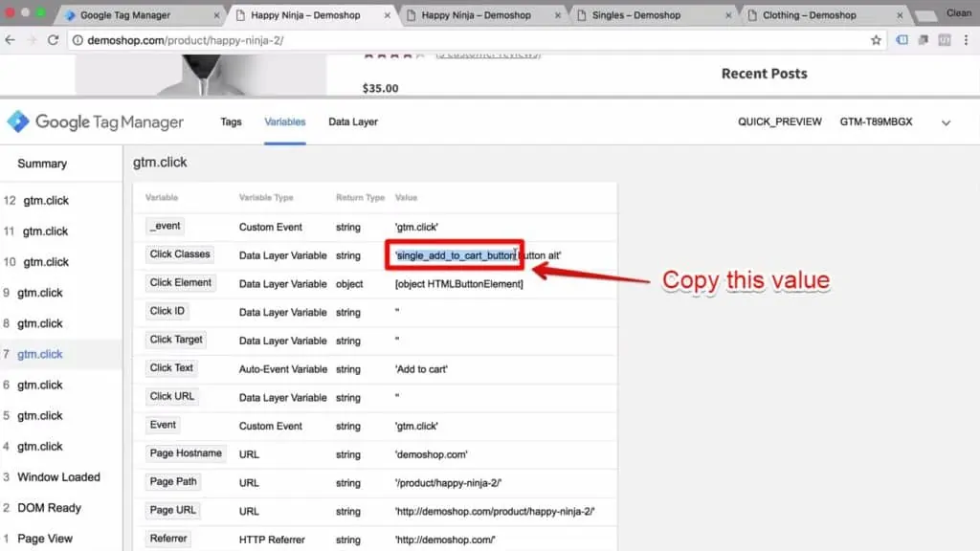Open the Chrome three-dot menu
The image size is (980, 551).
pyautogui.click(x=969, y=40)
